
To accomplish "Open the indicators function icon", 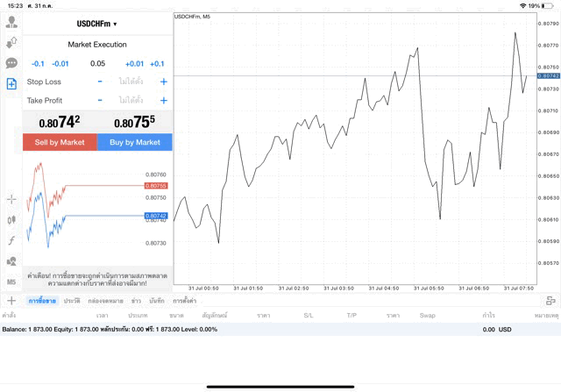I will click(x=11, y=240).
